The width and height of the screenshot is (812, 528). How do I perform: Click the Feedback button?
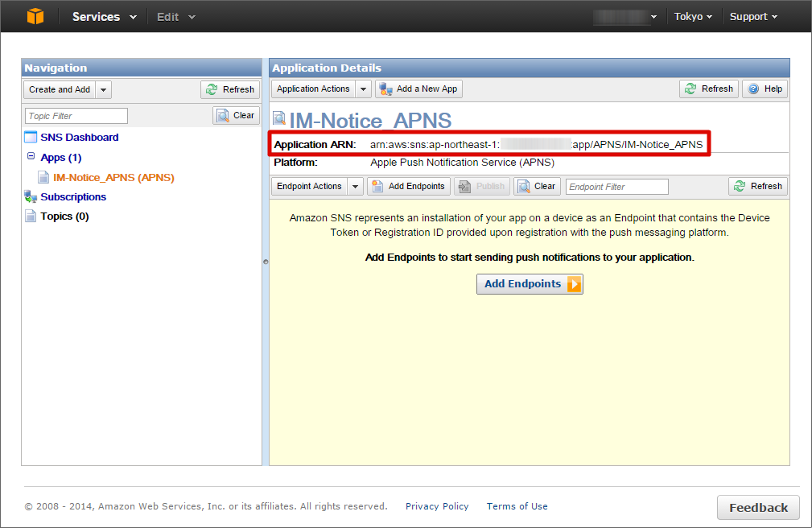point(758,507)
